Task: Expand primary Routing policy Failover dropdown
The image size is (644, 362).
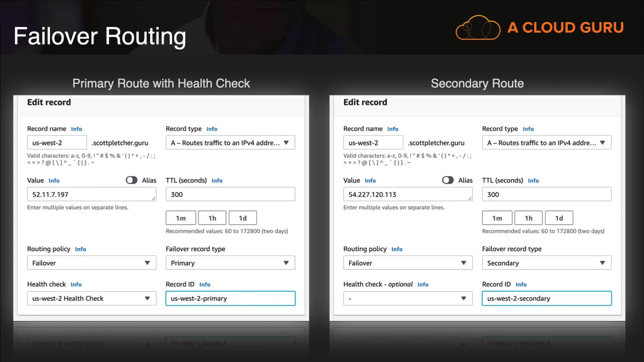Action: [92, 263]
